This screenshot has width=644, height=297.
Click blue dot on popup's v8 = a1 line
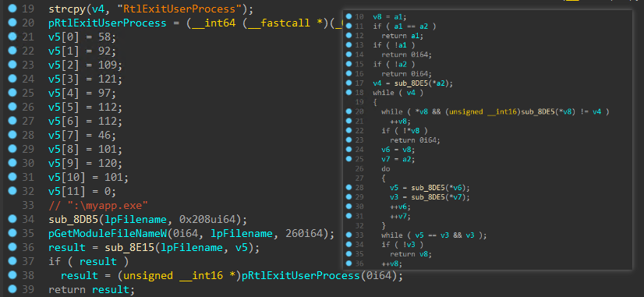coord(349,16)
